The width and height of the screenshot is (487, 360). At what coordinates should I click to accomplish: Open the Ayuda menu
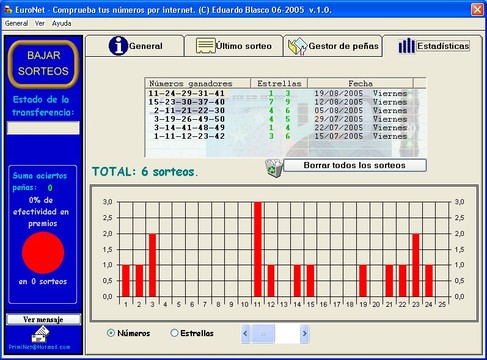tap(61, 23)
